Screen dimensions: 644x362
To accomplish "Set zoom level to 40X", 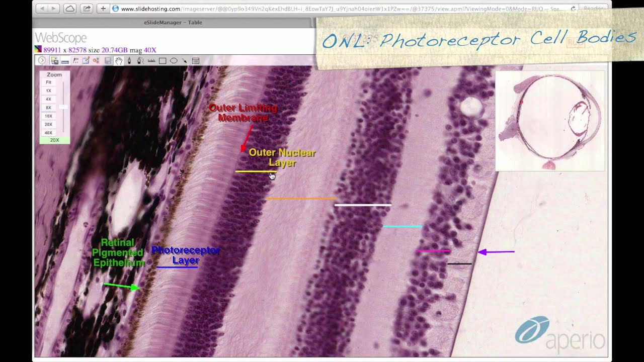I will point(49,133).
